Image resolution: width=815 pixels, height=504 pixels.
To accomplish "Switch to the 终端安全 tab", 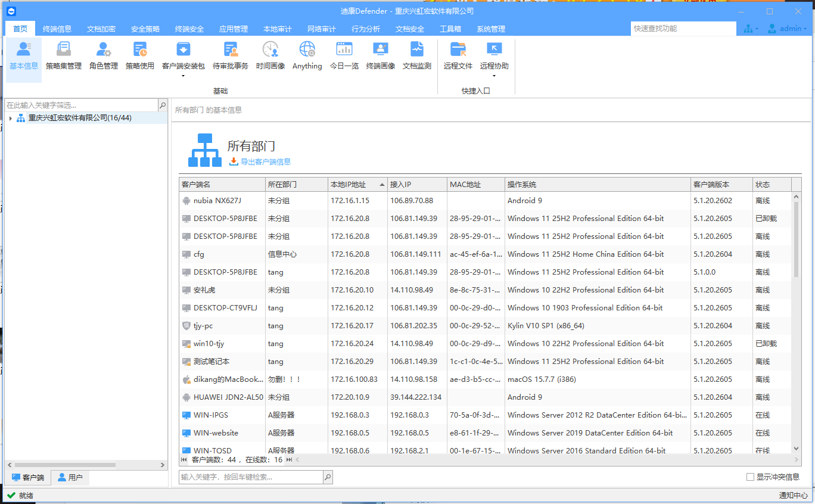I will point(189,29).
